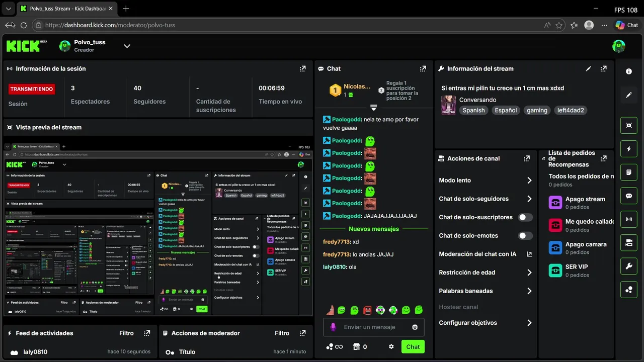The height and width of the screenshot is (362, 644).
Task: Open the Polvo_tuss channel dropdown
Action: click(127, 46)
